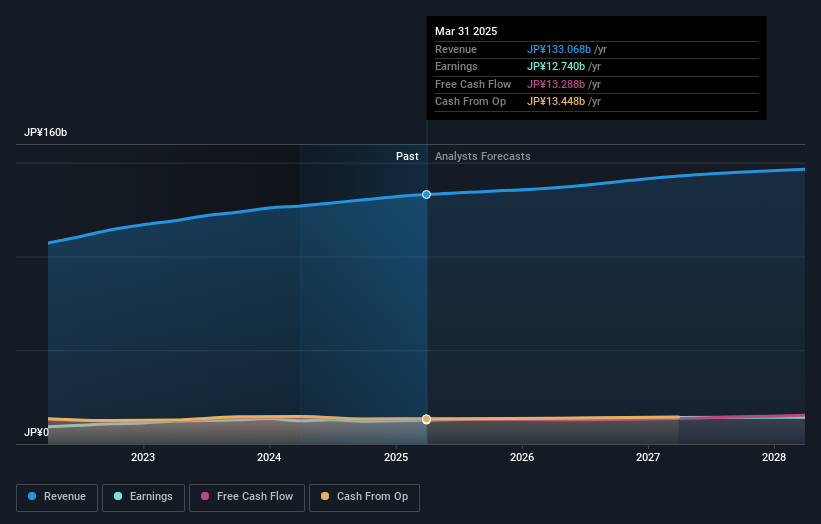Toggle the Earnings legend series

[143, 497]
